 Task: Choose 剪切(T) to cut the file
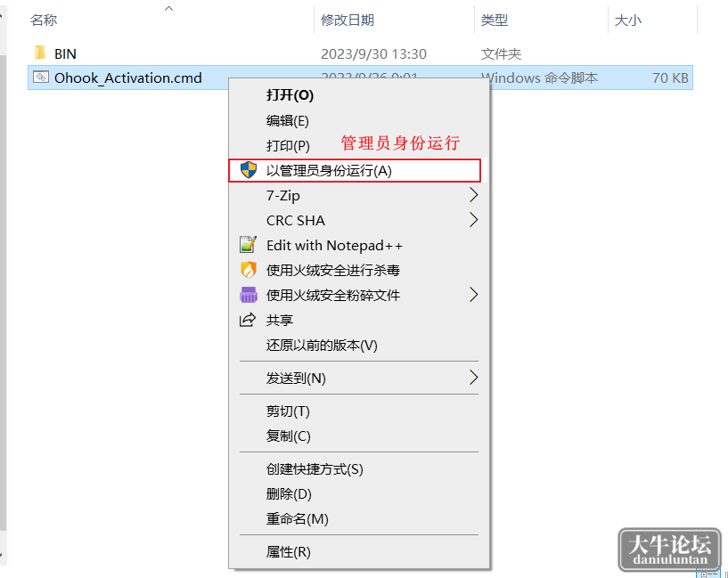click(x=359, y=411)
